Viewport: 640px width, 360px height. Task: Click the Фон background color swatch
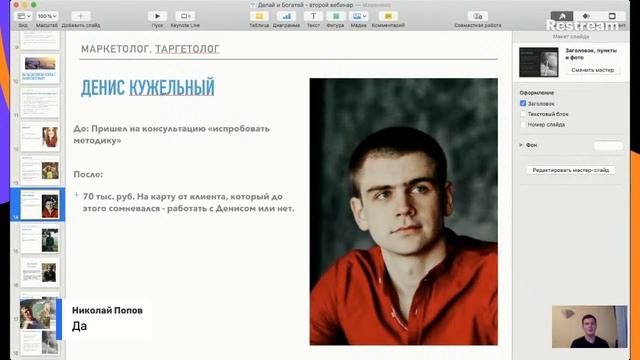[608, 145]
